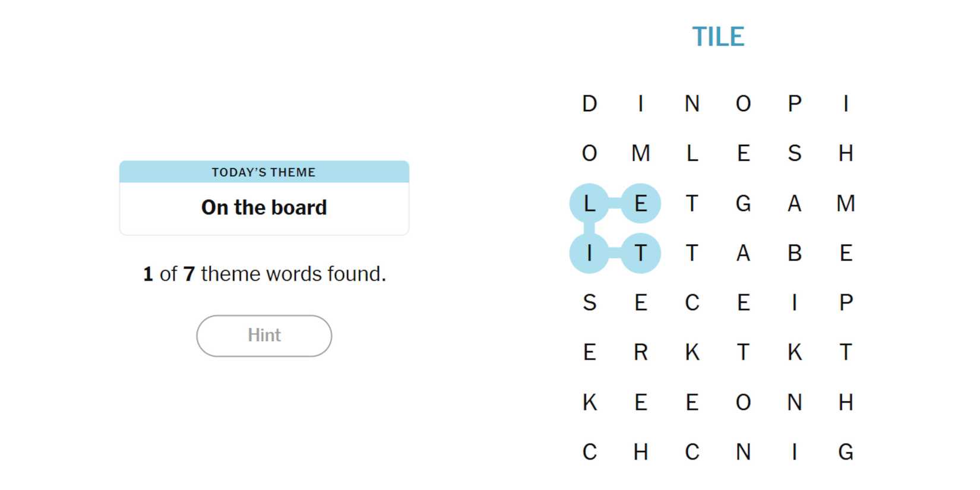
Task: Click the Today's Theme header bar
Action: pos(264,172)
